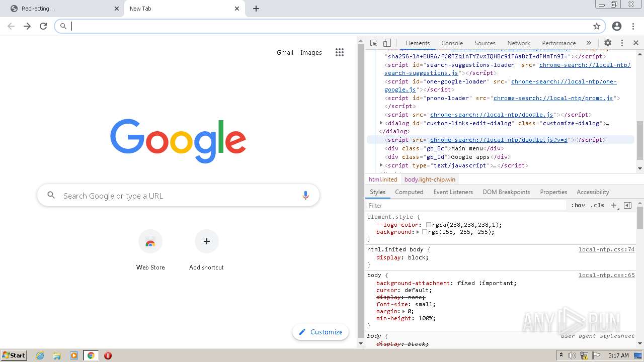Follow the doodle.js?v=3 src link
Viewport: 644px width, 362px height.
[x=499, y=140]
